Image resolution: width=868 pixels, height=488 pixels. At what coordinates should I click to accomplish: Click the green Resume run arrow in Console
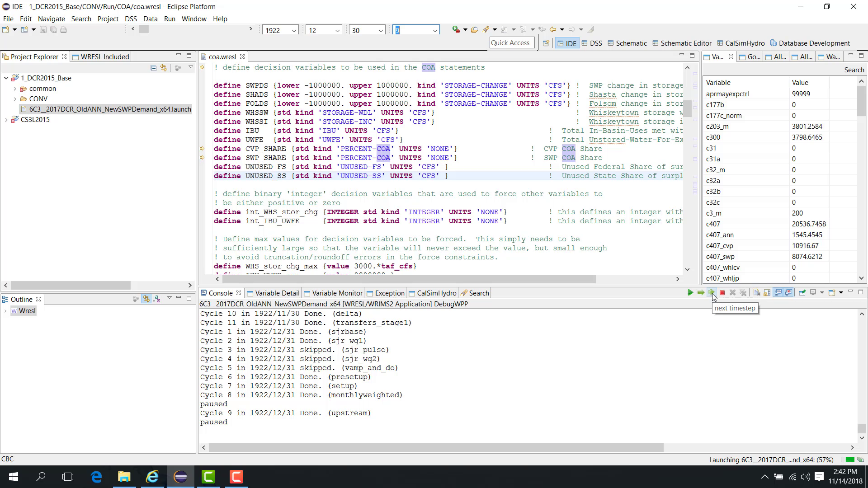click(x=690, y=292)
